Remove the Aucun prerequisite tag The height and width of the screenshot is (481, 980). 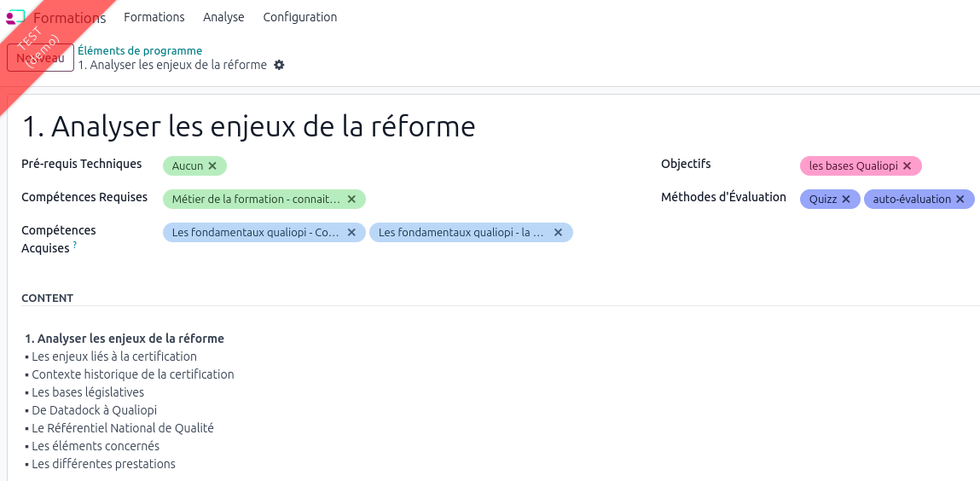[x=212, y=166]
